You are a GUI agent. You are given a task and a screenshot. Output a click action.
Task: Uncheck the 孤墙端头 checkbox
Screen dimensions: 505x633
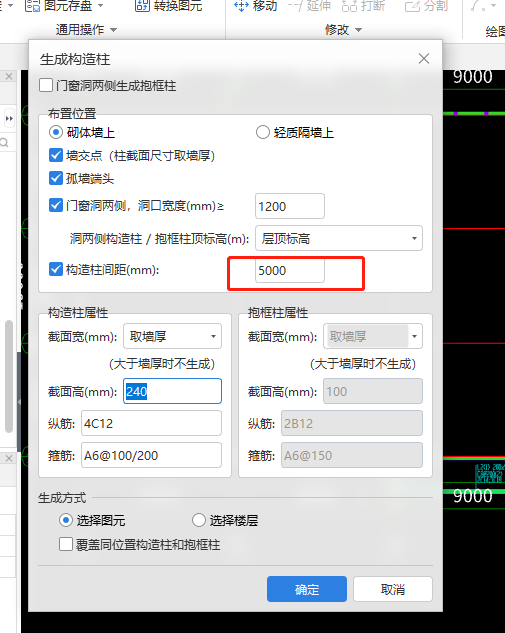pos(56,178)
